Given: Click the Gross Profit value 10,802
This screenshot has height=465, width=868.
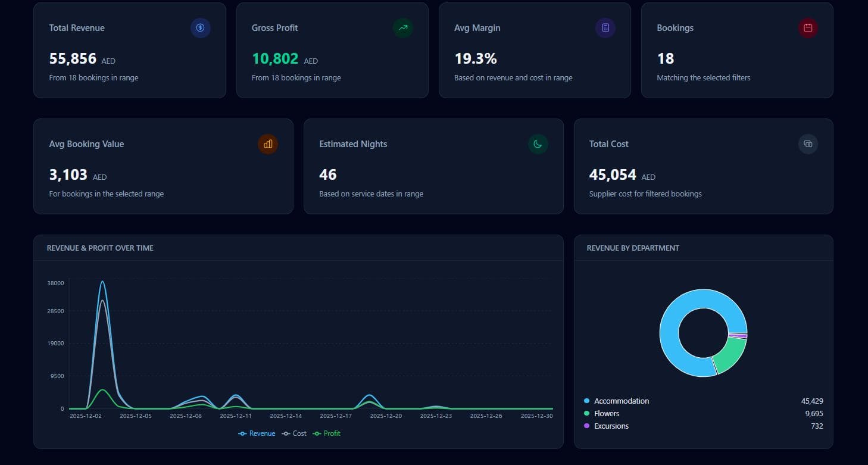Looking at the screenshot, I should coord(275,58).
